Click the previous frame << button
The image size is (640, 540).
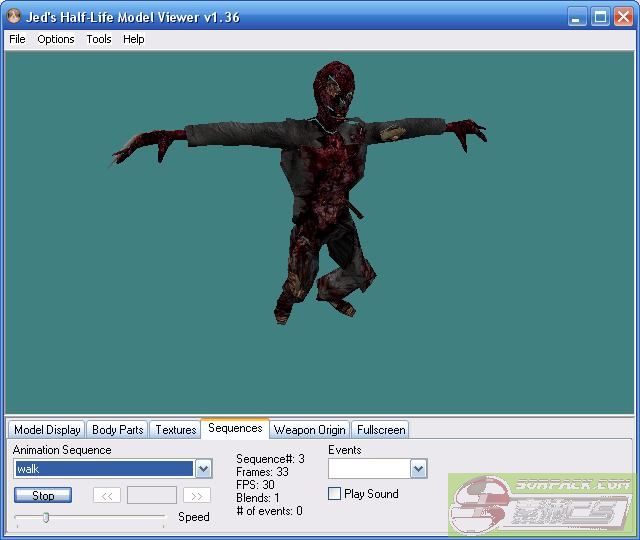[107, 496]
